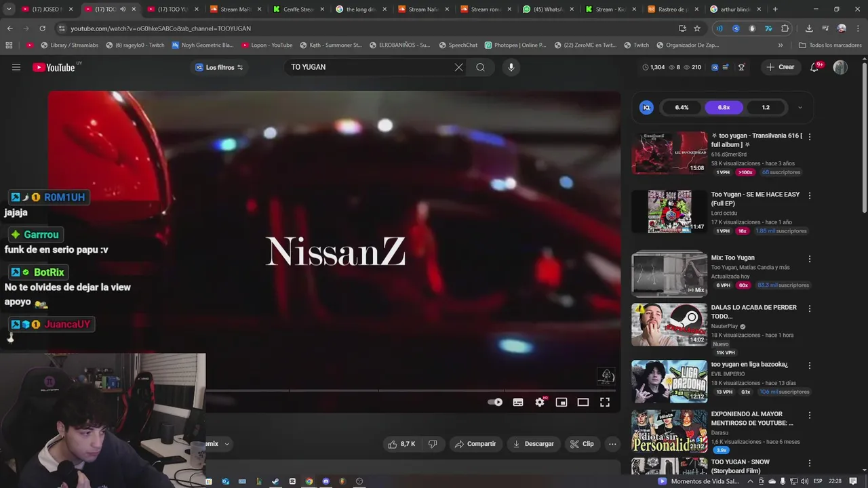Viewport: 868px width, 488px height.
Task: Go back in the browser
Action: click(10, 28)
